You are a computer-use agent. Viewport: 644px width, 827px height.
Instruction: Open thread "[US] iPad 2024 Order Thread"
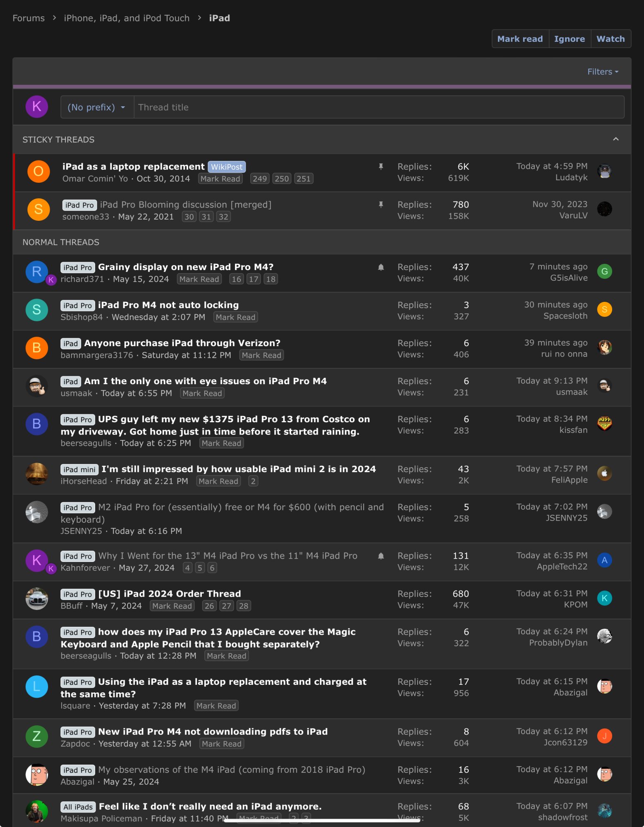(x=170, y=594)
